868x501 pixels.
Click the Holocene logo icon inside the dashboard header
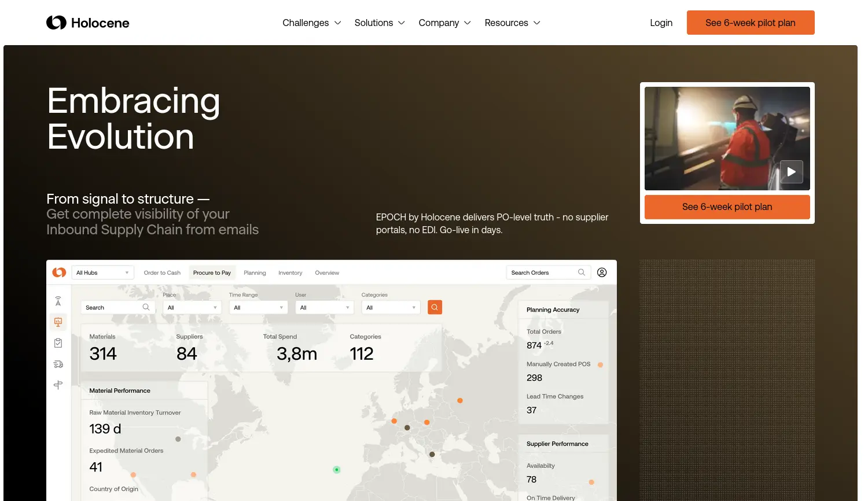click(58, 272)
